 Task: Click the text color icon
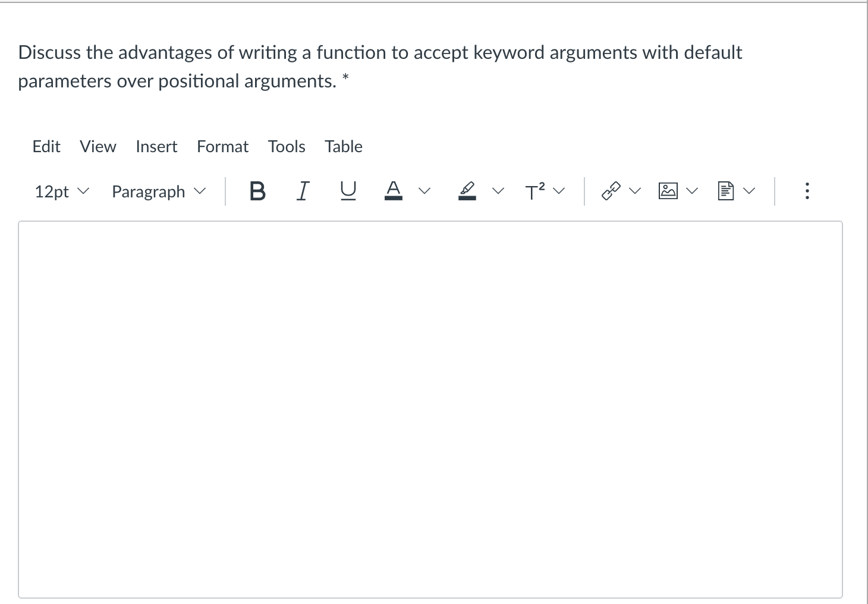[393, 191]
